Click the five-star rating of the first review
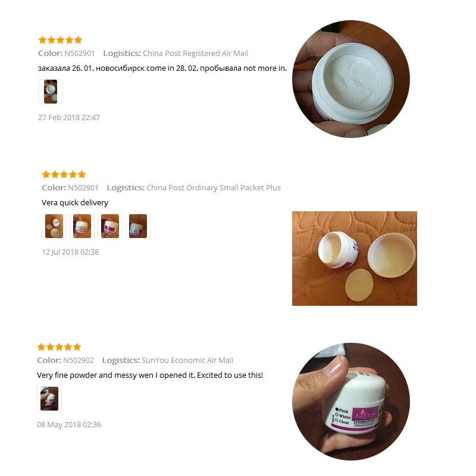The width and height of the screenshot is (476, 476). click(x=61, y=40)
